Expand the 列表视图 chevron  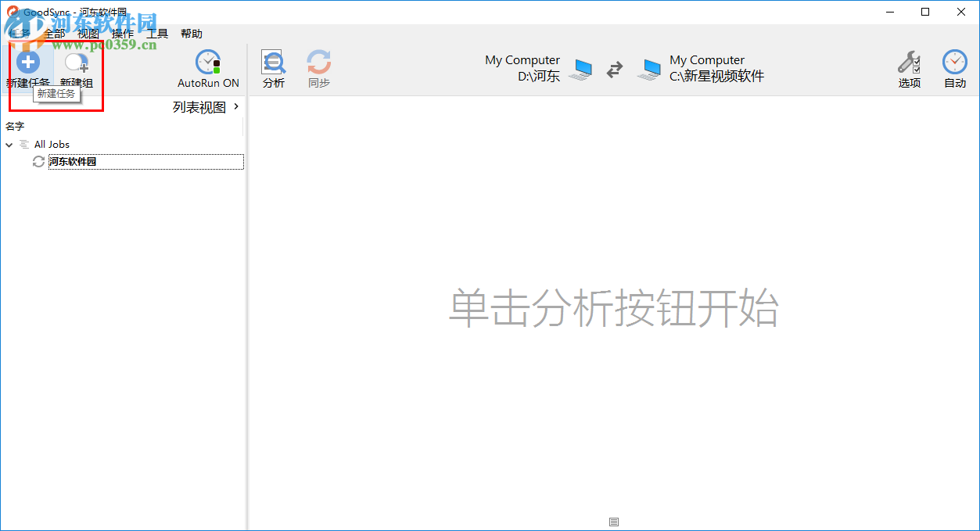pyautogui.click(x=236, y=106)
